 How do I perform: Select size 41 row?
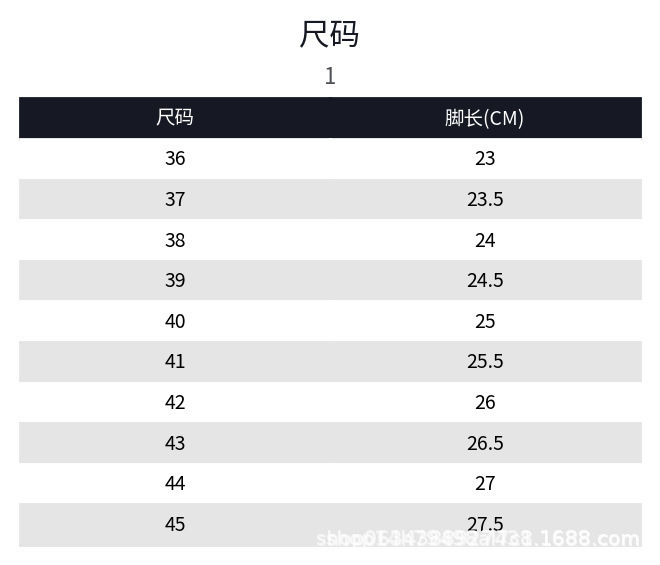[330, 361]
